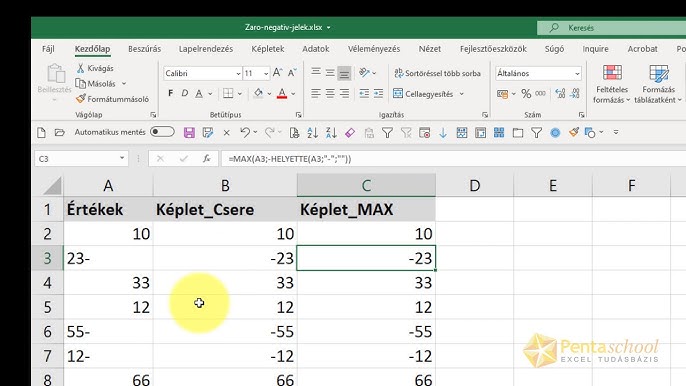
Task: Toggle bold (F) formatting
Action: click(x=171, y=94)
